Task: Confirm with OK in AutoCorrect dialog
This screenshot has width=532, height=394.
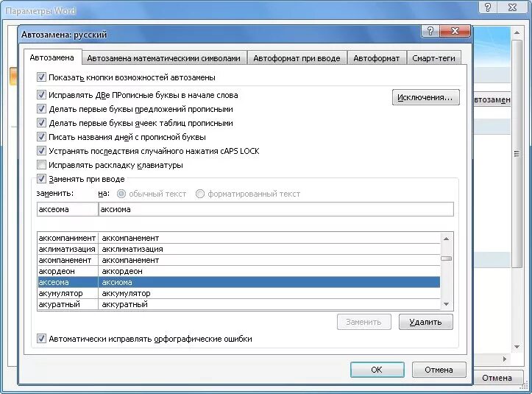Action: tap(377, 370)
